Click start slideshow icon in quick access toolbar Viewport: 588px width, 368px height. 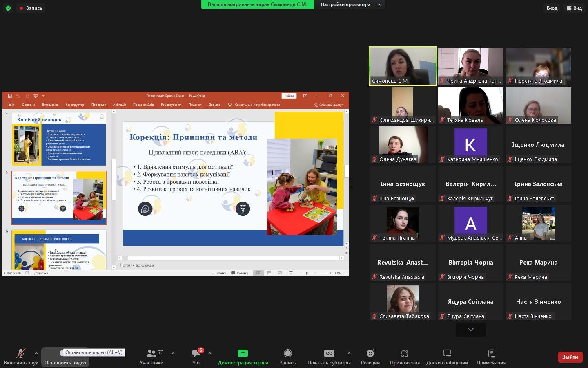[x=36, y=96]
